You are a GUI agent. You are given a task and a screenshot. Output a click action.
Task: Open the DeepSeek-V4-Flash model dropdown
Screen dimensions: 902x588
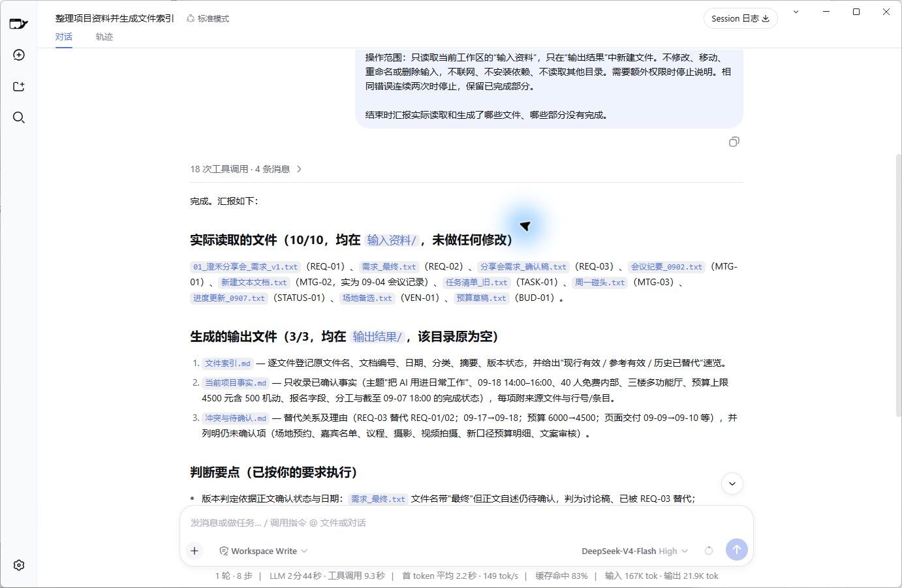coord(634,551)
